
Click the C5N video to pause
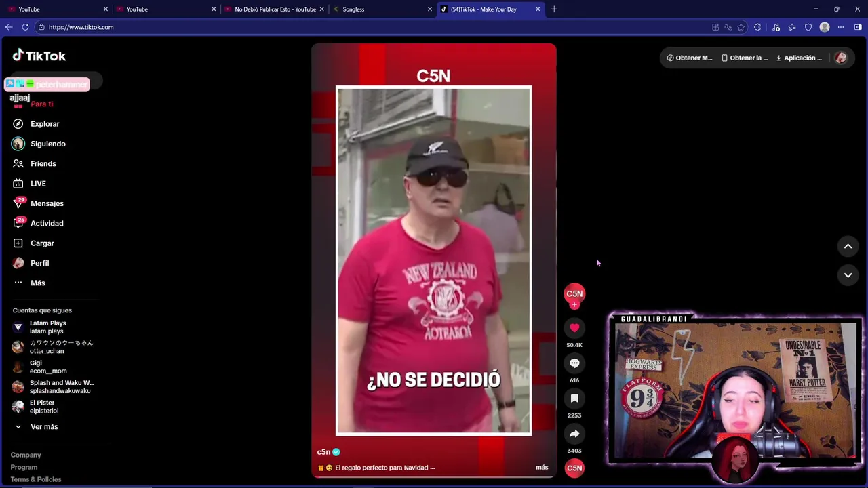click(x=433, y=260)
